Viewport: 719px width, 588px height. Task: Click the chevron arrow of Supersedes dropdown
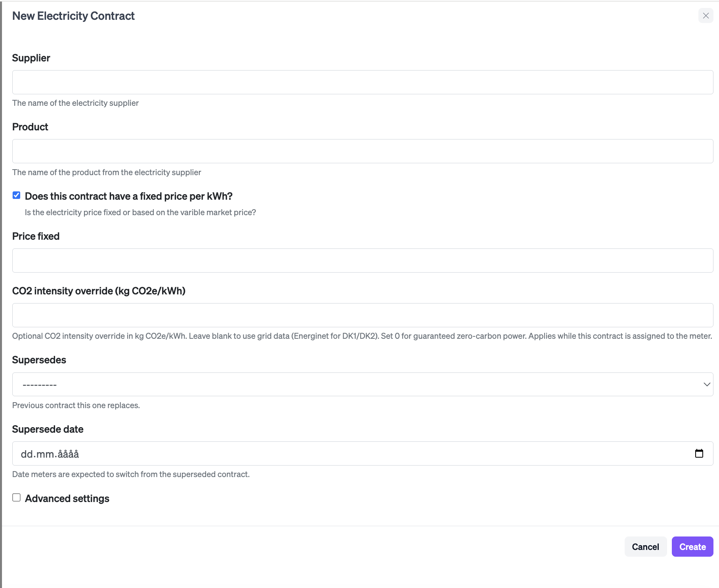(x=707, y=384)
